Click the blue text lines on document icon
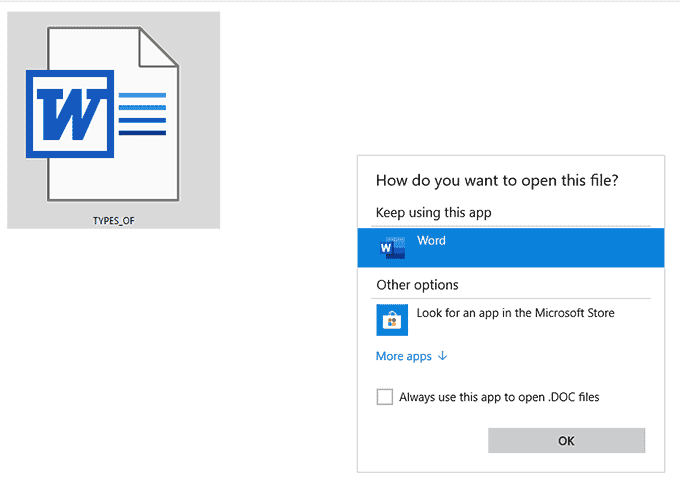The image size is (680, 479). (141, 115)
